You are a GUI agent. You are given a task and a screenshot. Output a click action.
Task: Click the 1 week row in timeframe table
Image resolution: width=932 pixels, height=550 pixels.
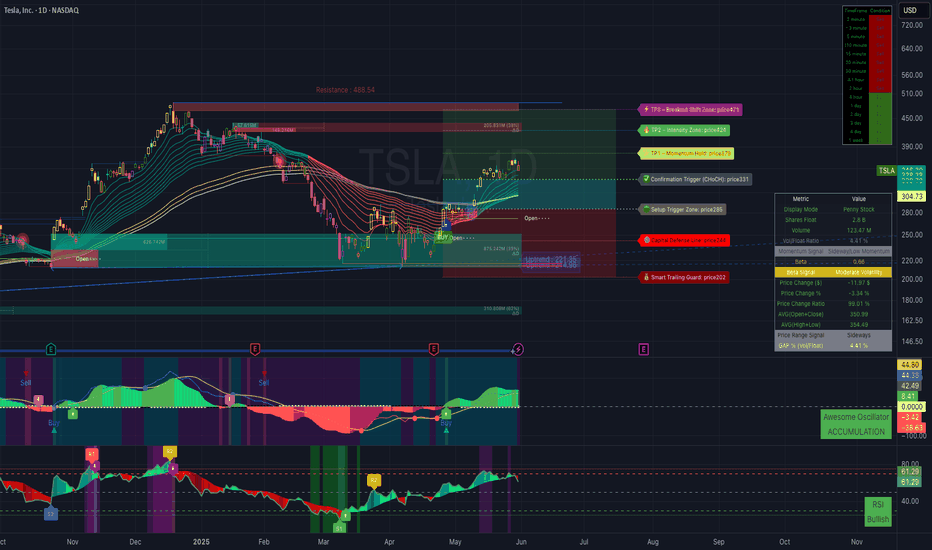click(x=867, y=140)
